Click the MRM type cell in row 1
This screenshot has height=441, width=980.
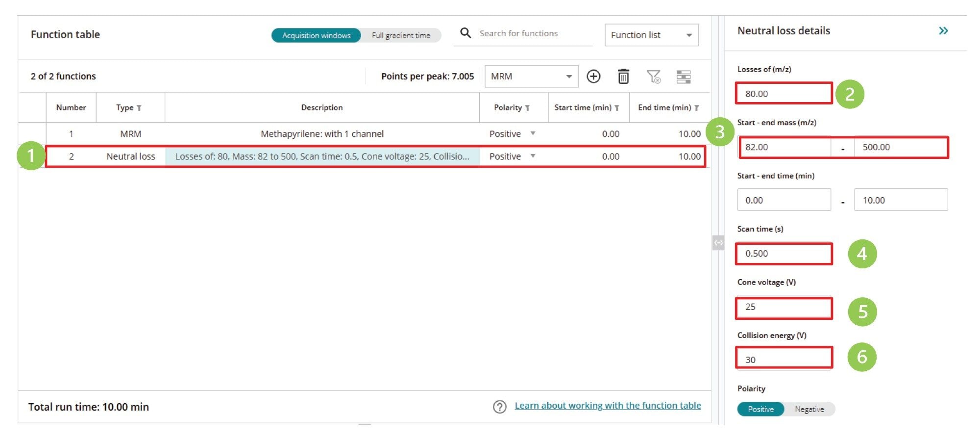[130, 134]
